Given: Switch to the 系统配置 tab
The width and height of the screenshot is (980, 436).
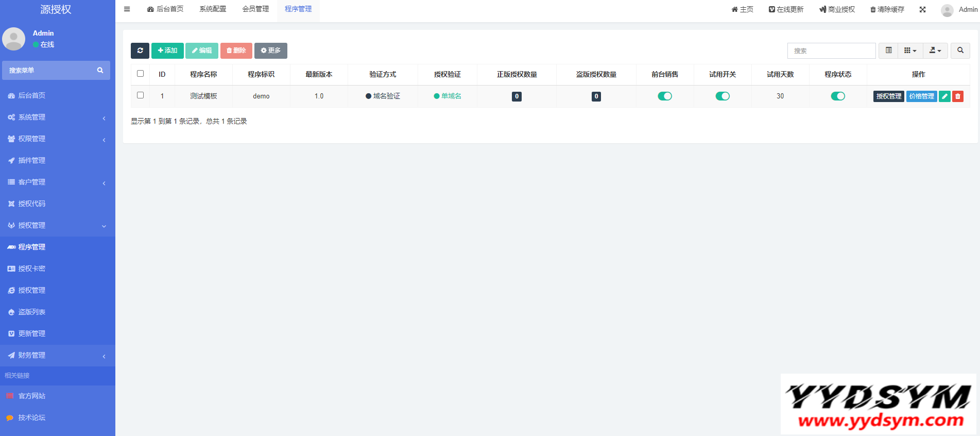Looking at the screenshot, I should [213, 9].
